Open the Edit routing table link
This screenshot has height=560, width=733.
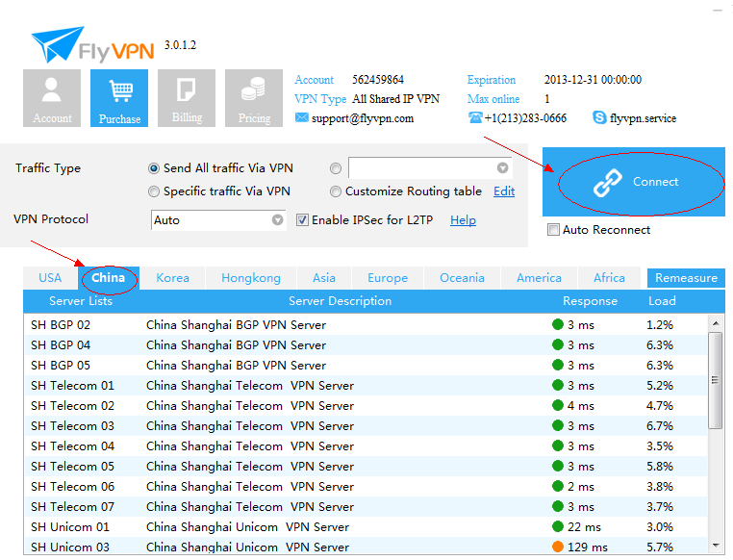(504, 191)
